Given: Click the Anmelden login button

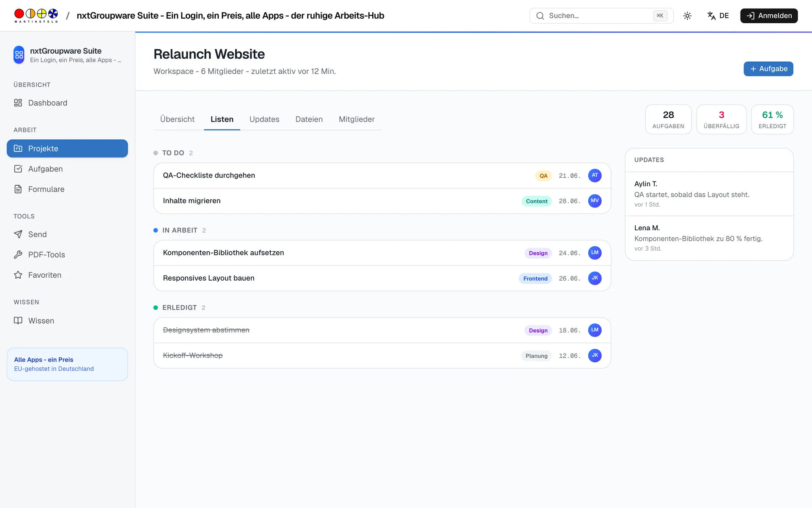Looking at the screenshot, I should [769, 16].
